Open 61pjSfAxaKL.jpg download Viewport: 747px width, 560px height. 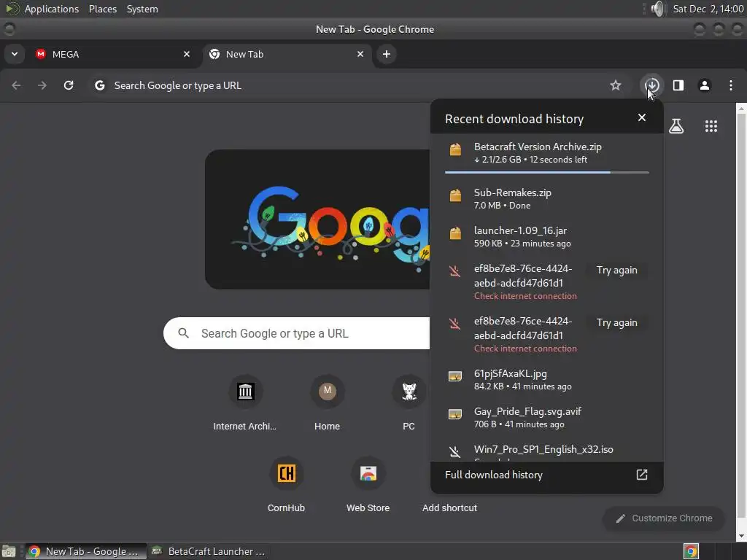point(546,379)
